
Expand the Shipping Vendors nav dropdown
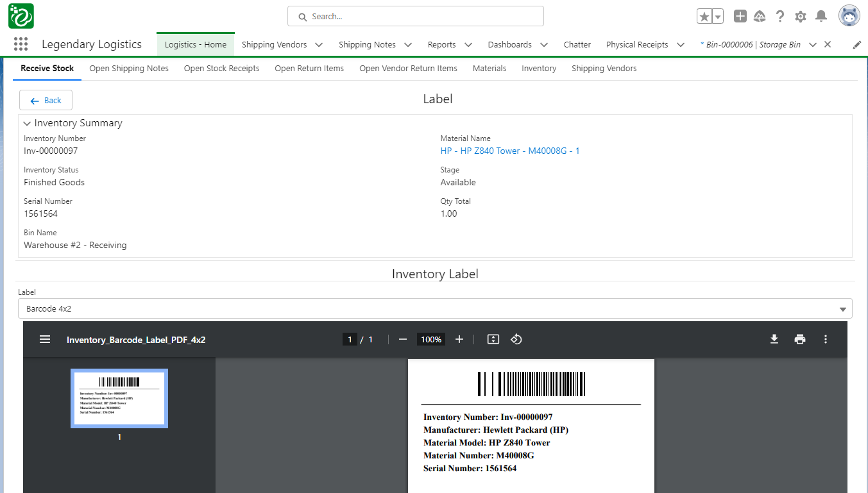(x=319, y=45)
